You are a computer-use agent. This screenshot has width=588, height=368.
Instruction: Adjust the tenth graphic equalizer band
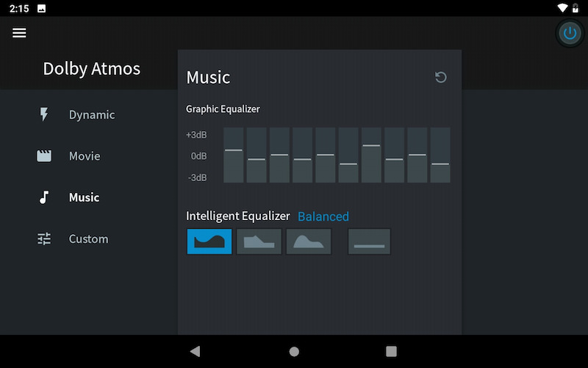440,155
